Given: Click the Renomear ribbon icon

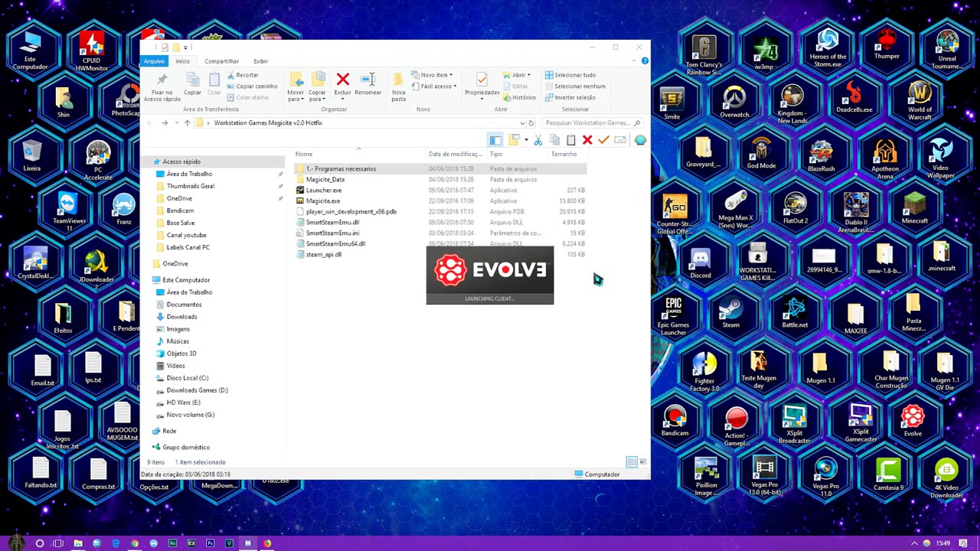Looking at the screenshot, I should pos(367,80).
